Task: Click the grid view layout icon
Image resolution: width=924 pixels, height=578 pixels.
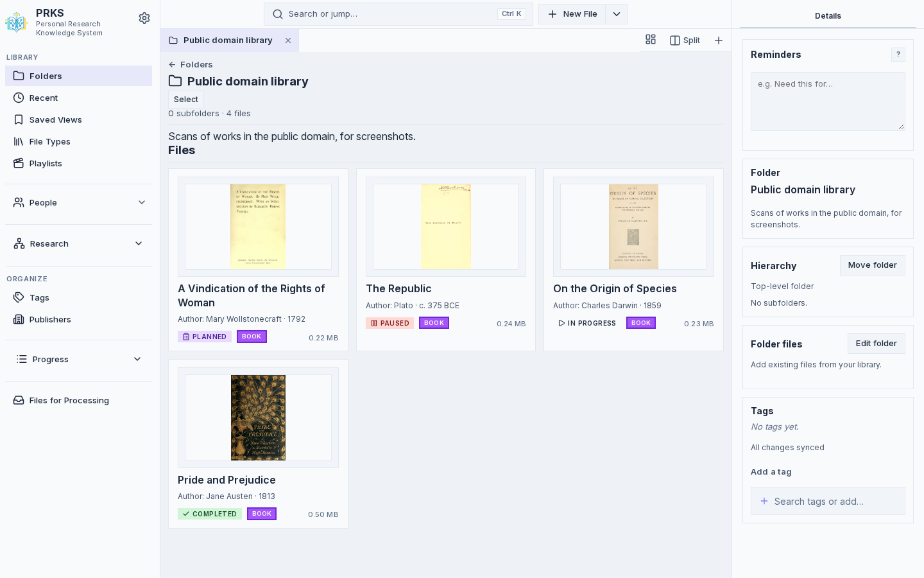Action: [x=651, y=40]
